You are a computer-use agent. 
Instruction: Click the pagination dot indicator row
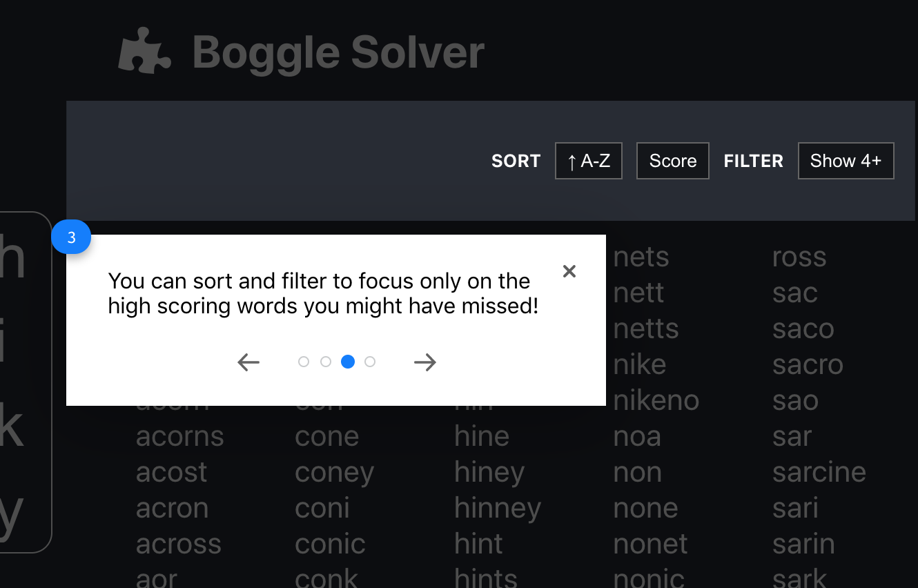(337, 361)
